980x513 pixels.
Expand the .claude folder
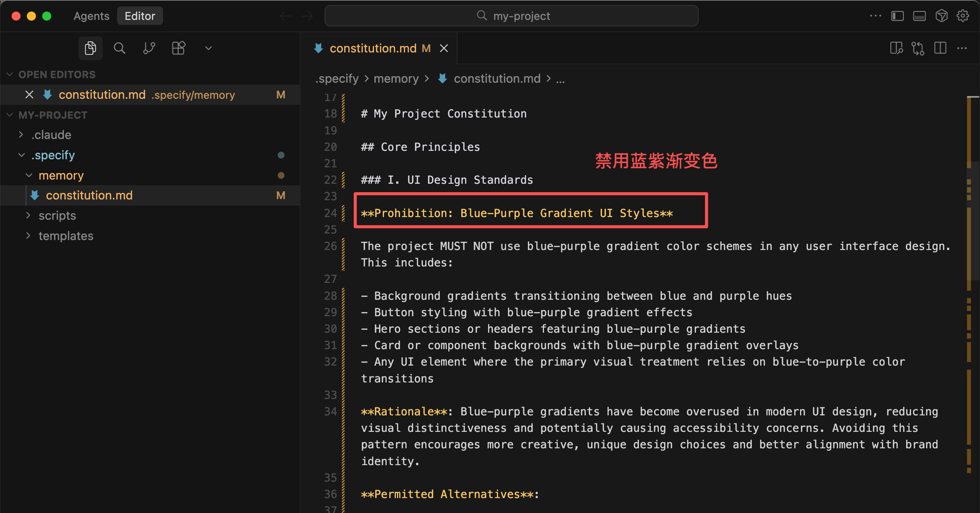(x=51, y=135)
